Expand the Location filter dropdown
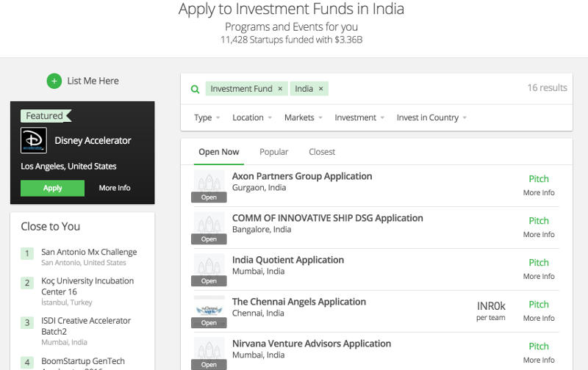Viewport: 588px width, 370px height. click(x=252, y=117)
